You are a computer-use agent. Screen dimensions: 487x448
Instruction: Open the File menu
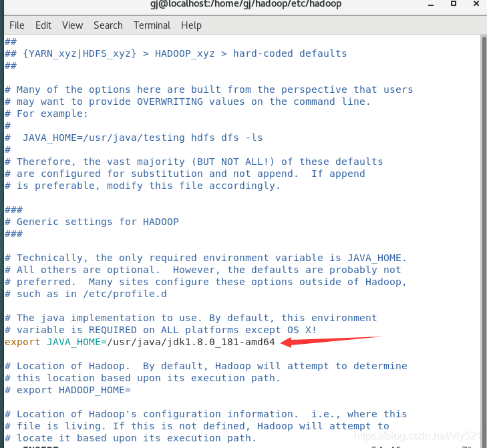17,25
